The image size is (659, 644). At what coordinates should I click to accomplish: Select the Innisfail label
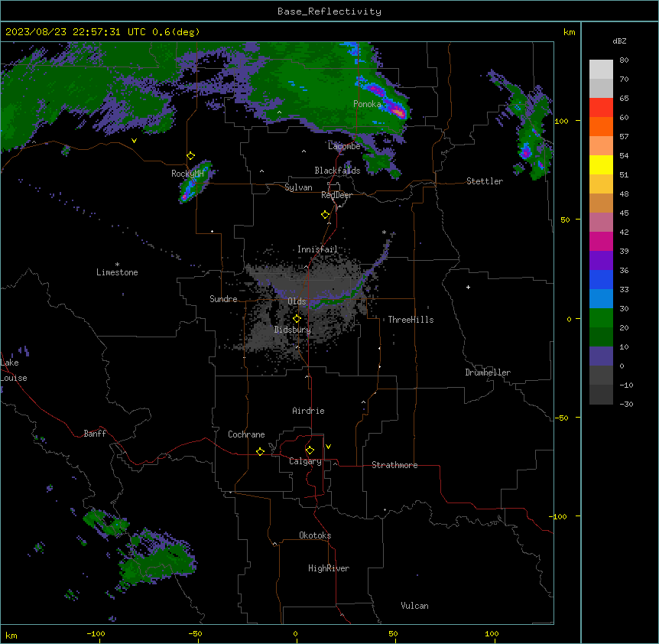(x=317, y=249)
